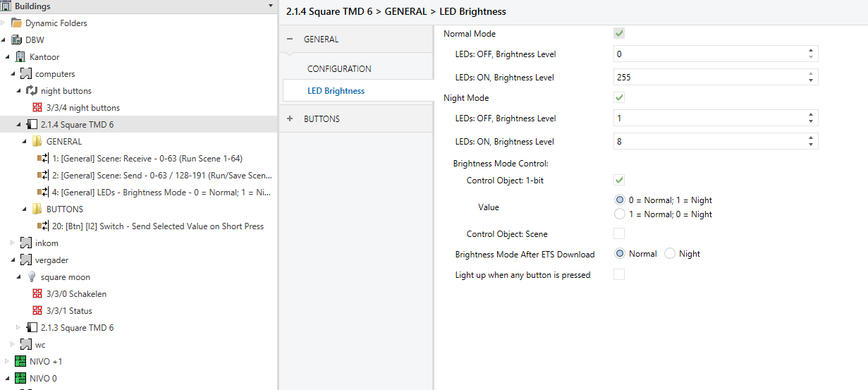Enable Control Object: Scene checkbox
Screen dimensions: 868x390
coord(619,233)
